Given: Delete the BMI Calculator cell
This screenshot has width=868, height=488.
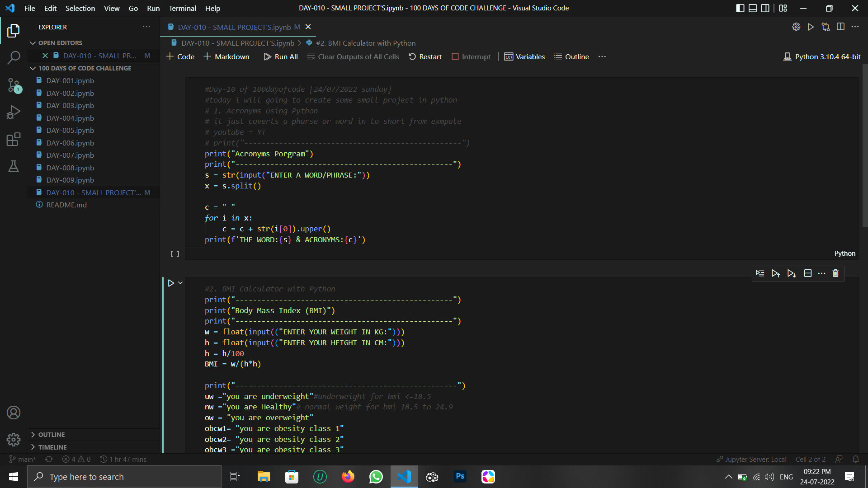Looking at the screenshot, I should 835,273.
